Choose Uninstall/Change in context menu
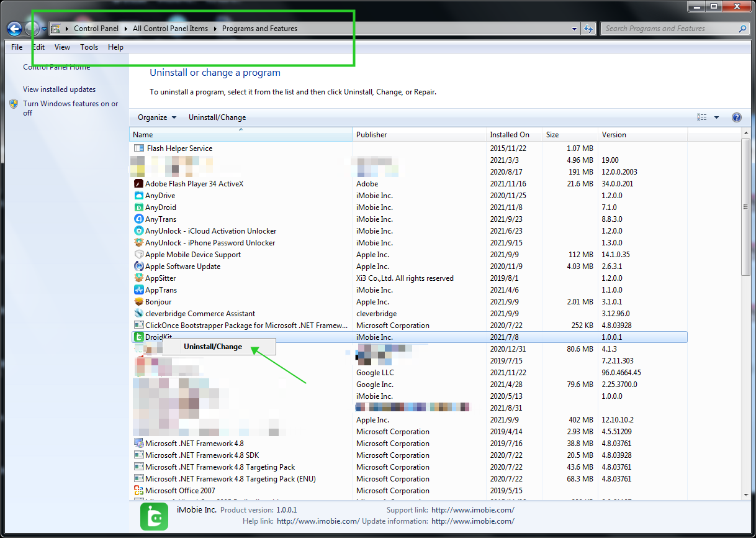Viewport: 756px width, 538px height. click(x=213, y=347)
